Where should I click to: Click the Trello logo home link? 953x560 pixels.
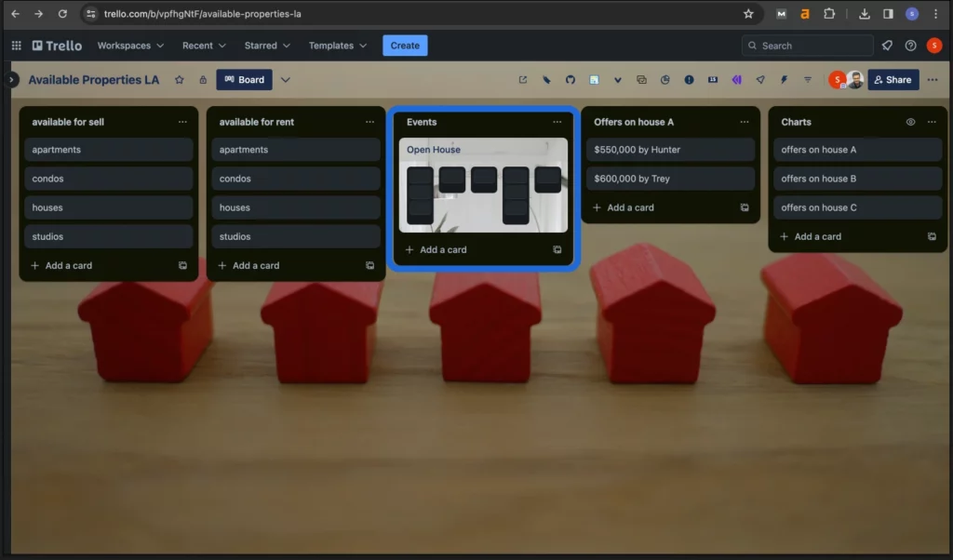(57, 46)
